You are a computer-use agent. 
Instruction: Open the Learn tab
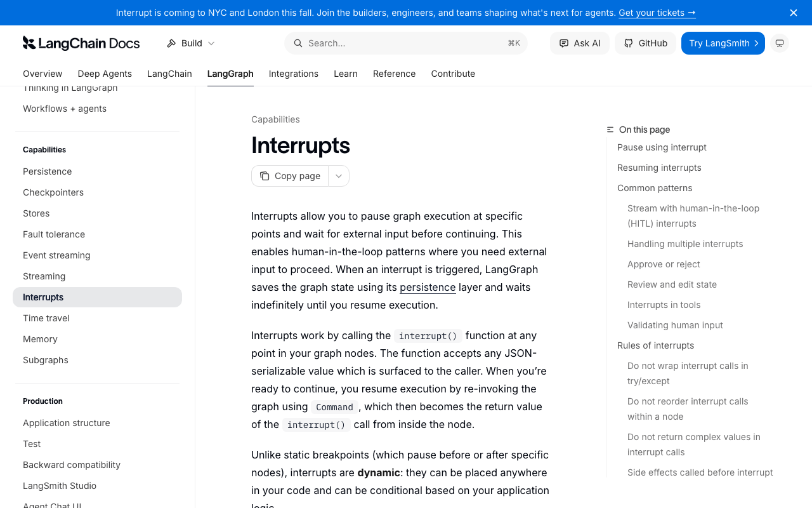[x=346, y=74]
